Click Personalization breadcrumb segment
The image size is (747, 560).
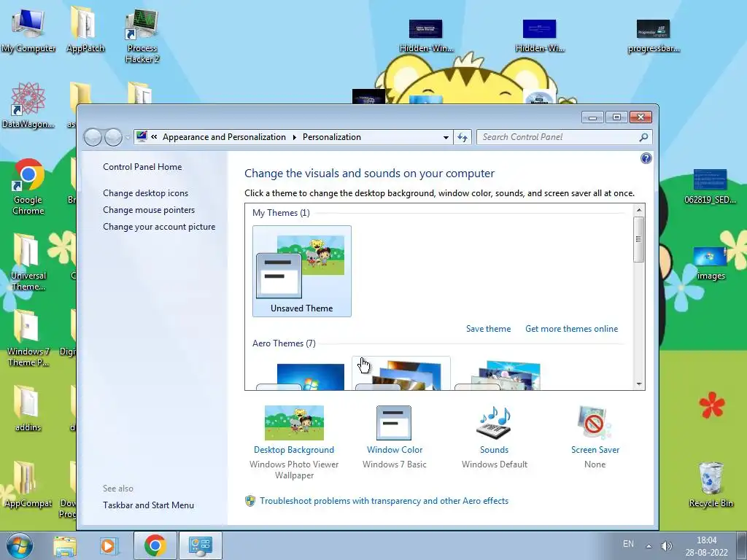point(332,137)
